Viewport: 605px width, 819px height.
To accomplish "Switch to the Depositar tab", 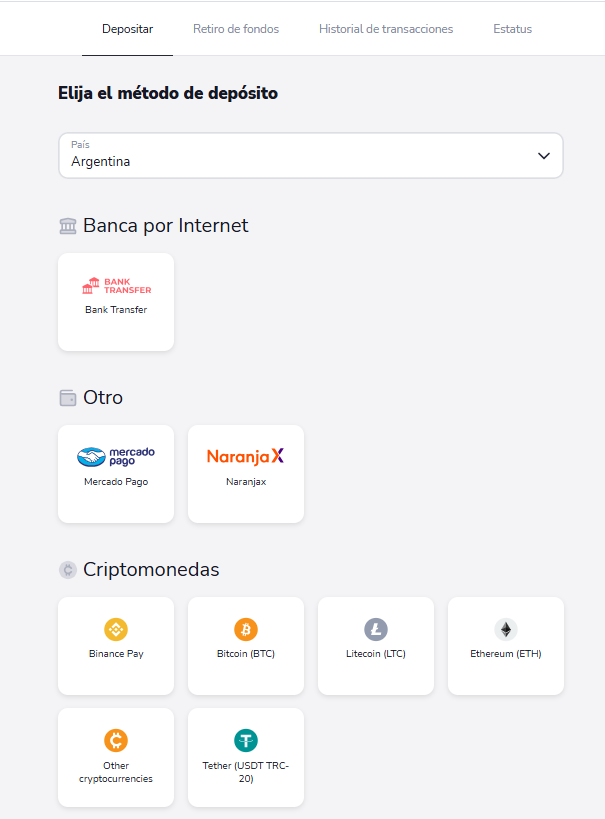I will (128, 29).
